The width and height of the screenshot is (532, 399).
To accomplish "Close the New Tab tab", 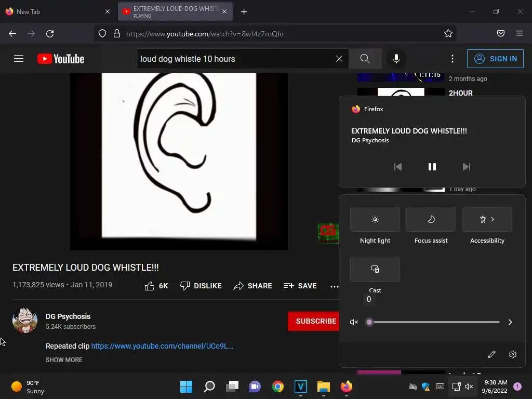I will [108, 11].
